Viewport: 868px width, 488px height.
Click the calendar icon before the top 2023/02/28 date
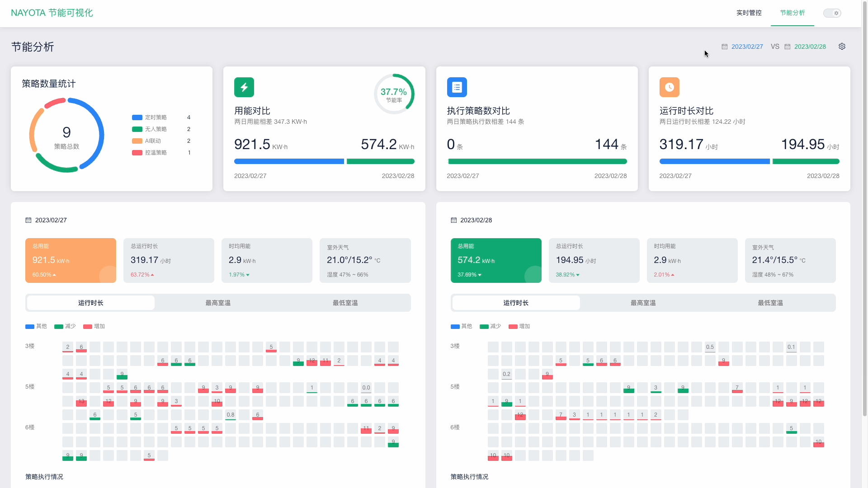pos(788,47)
